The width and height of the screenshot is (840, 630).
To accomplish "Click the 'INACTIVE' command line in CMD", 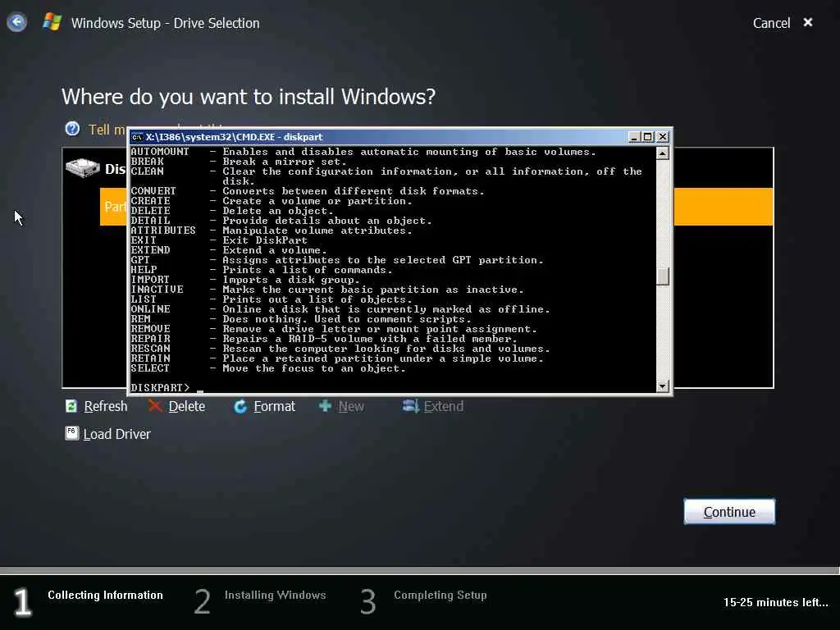I will (x=327, y=290).
